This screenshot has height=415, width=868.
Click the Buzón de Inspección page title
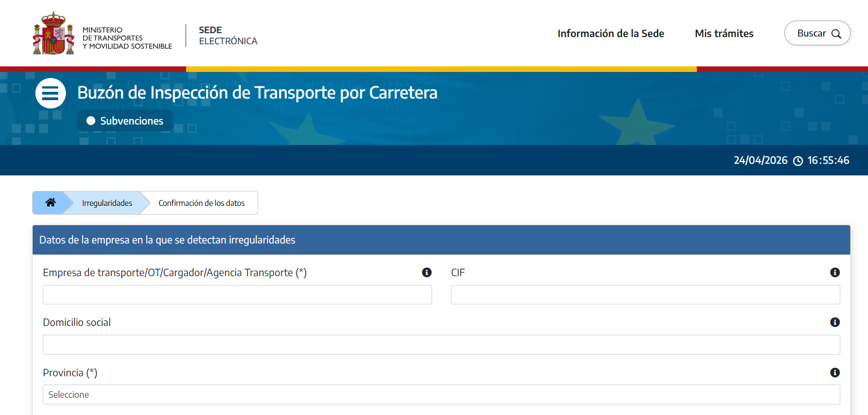[x=257, y=92]
